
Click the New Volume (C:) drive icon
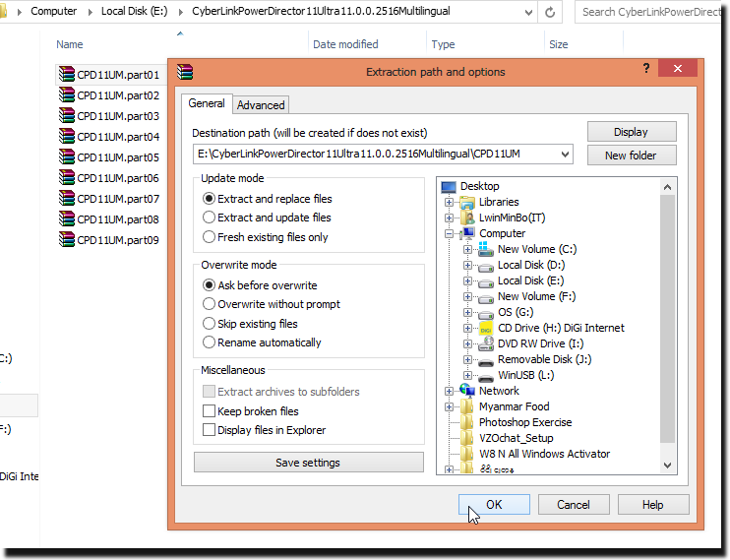[x=486, y=249]
